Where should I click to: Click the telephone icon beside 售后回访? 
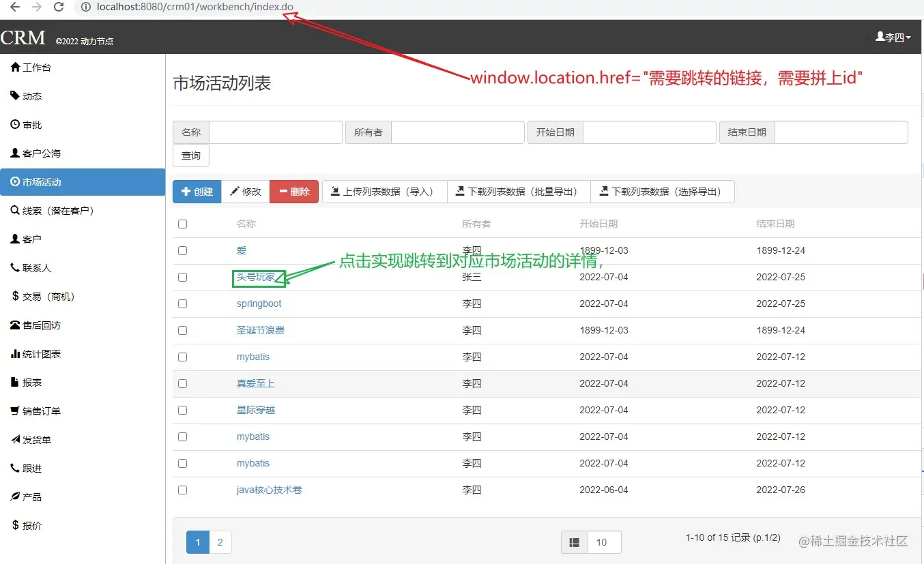15,325
